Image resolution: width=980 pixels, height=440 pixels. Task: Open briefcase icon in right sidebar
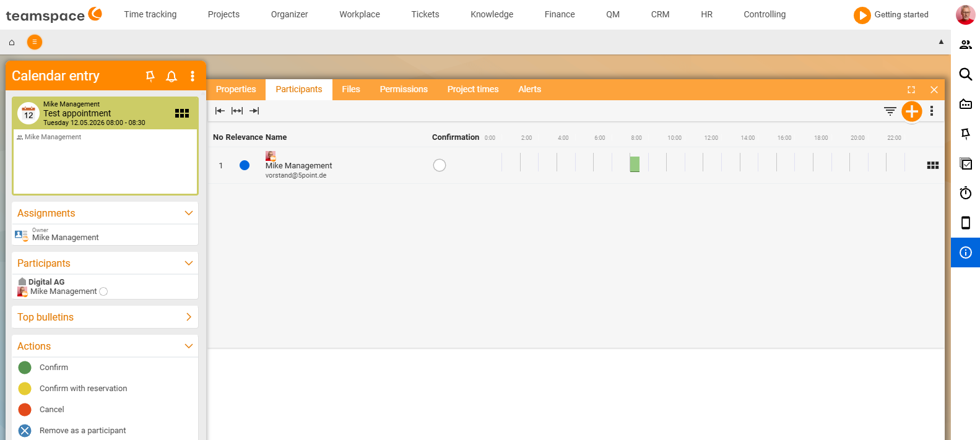point(966,104)
